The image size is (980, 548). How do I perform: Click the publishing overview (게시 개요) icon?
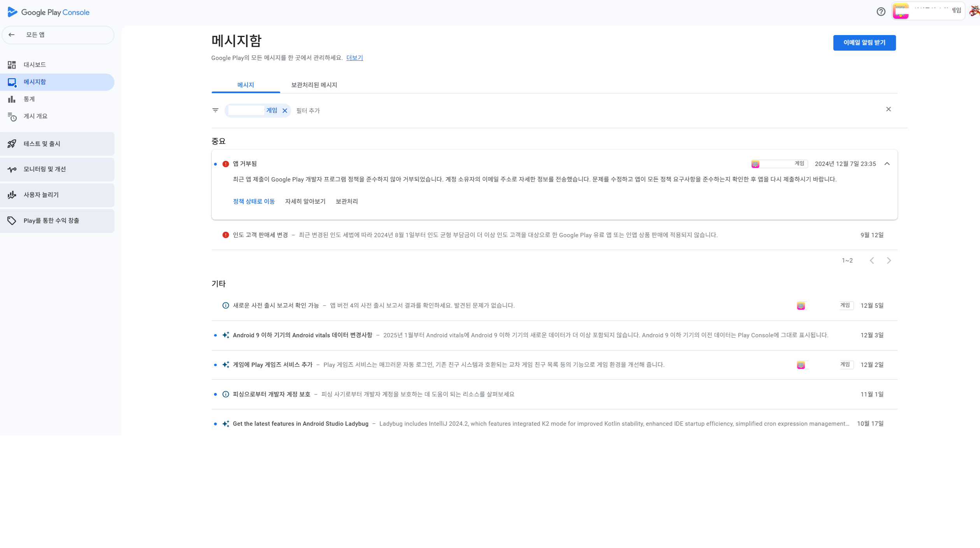12,116
